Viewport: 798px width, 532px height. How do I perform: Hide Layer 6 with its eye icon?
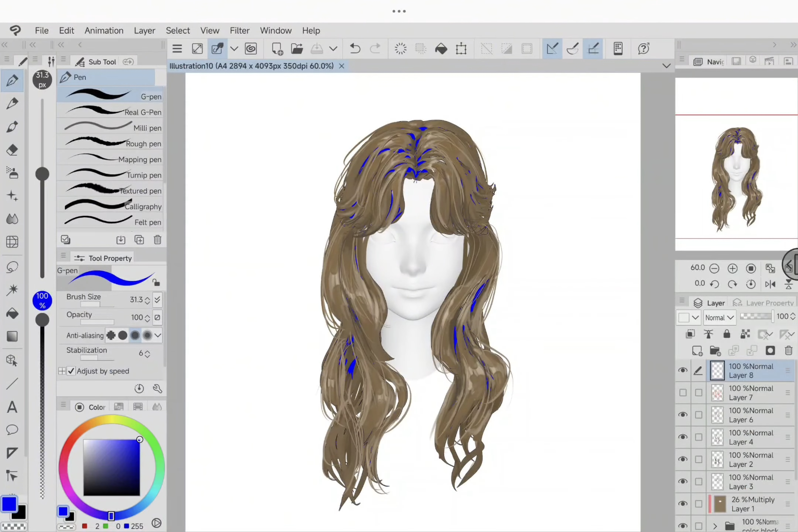[683, 415]
